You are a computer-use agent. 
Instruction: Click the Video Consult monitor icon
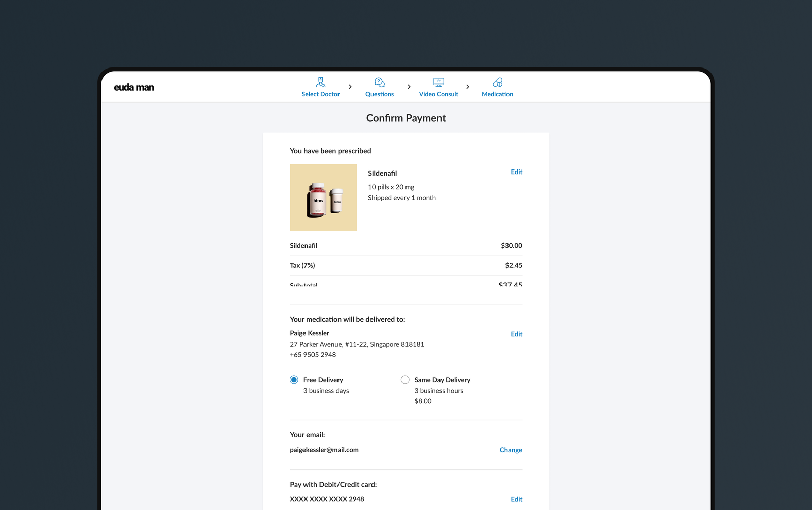tap(438, 82)
